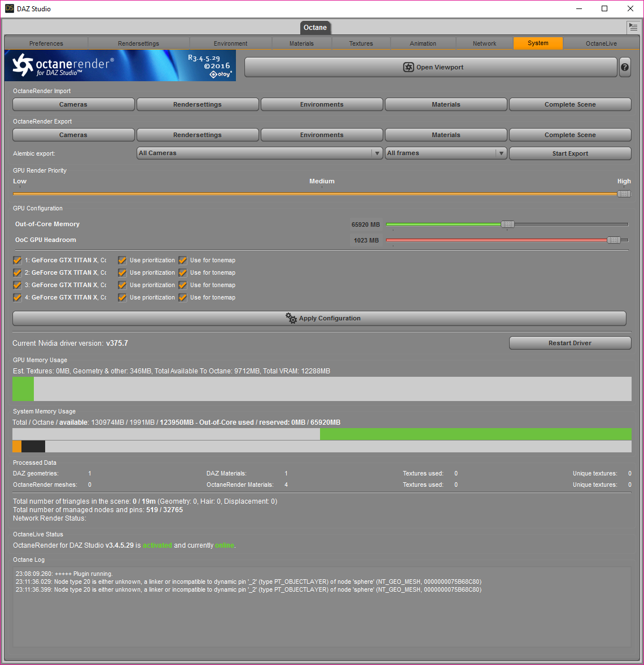Click the 'Medium' priority label
Screen dimensions: 644x665
pos(322,181)
